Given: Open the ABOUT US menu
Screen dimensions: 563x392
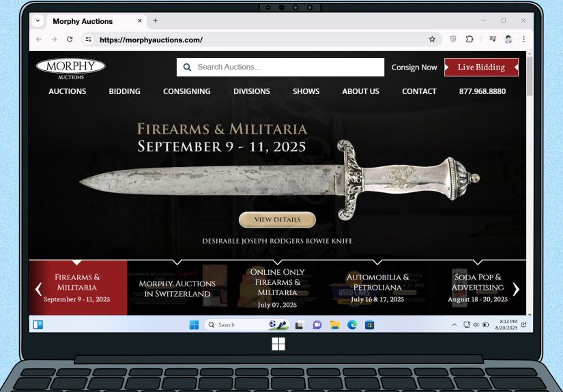Looking at the screenshot, I should click(x=360, y=91).
